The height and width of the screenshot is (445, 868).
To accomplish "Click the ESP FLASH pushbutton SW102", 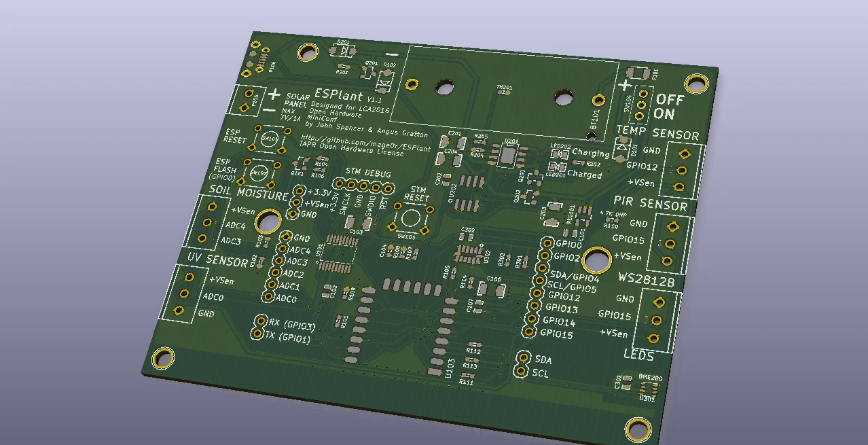I will tap(260, 173).
